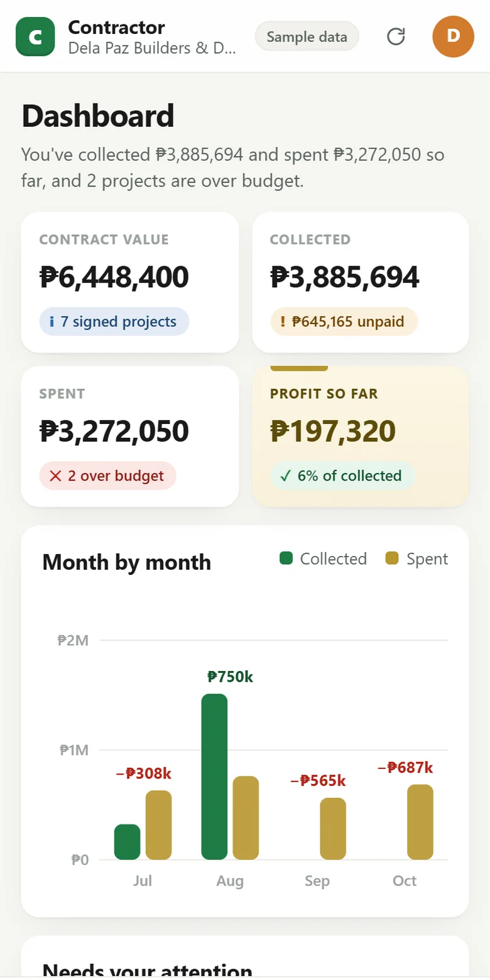The width and height of the screenshot is (490, 980).
Task: Click the ₱2M axis label
Action: tap(73, 640)
